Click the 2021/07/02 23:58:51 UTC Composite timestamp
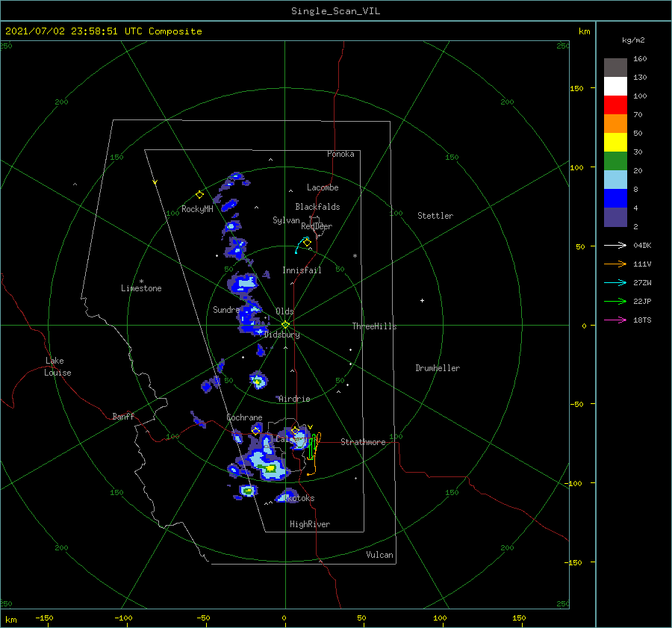 tap(104, 31)
